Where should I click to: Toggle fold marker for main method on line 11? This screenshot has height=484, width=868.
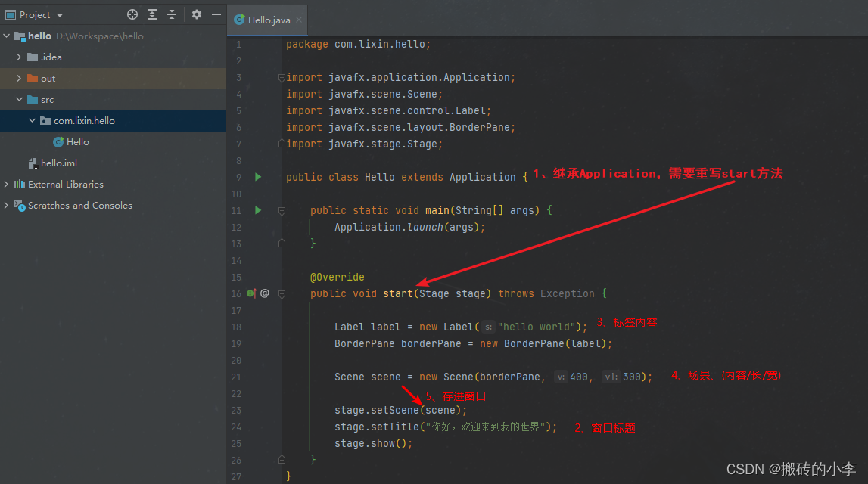pyautogui.click(x=282, y=210)
